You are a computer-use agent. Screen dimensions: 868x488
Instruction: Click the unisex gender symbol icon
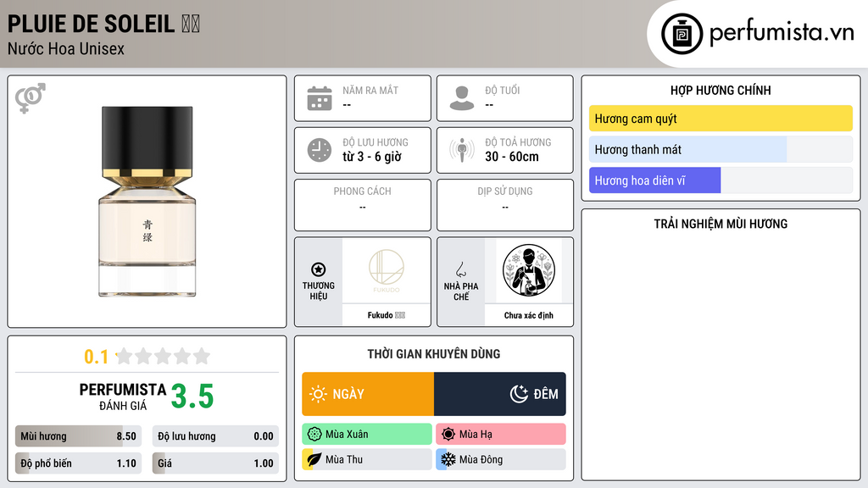point(31,98)
